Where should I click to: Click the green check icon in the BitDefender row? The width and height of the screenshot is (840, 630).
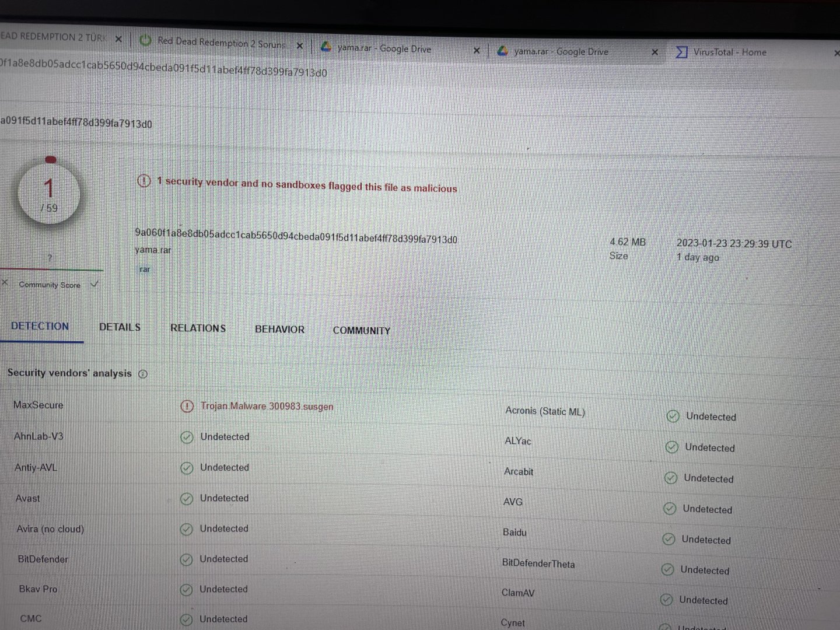(x=186, y=559)
